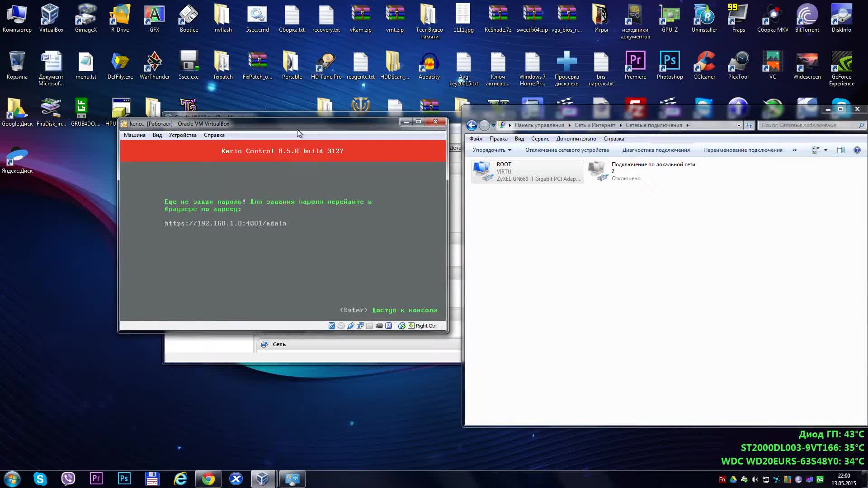Click the network adapters icon in VirtualBox status bar
The image size is (868, 488).
click(360, 326)
